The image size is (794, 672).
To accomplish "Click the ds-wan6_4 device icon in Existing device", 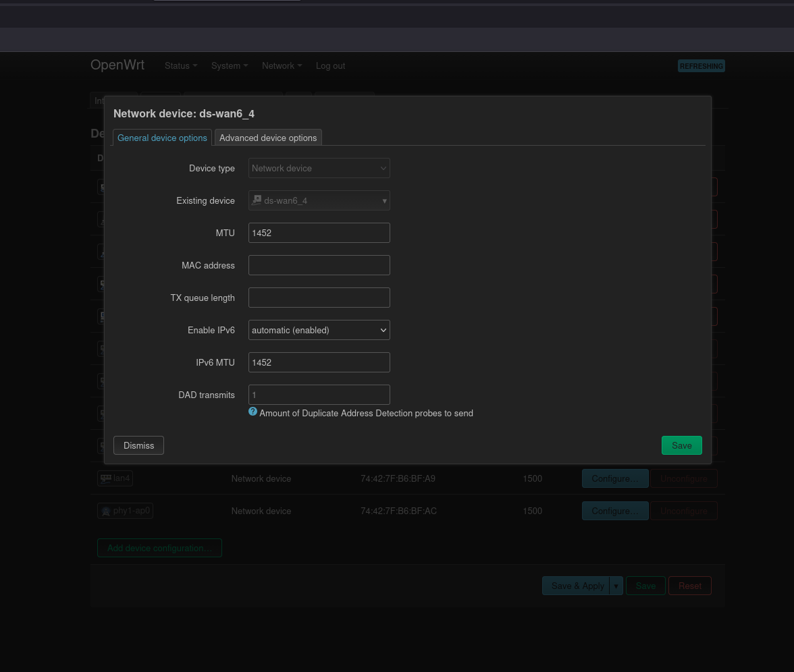I will click(257, 200).
